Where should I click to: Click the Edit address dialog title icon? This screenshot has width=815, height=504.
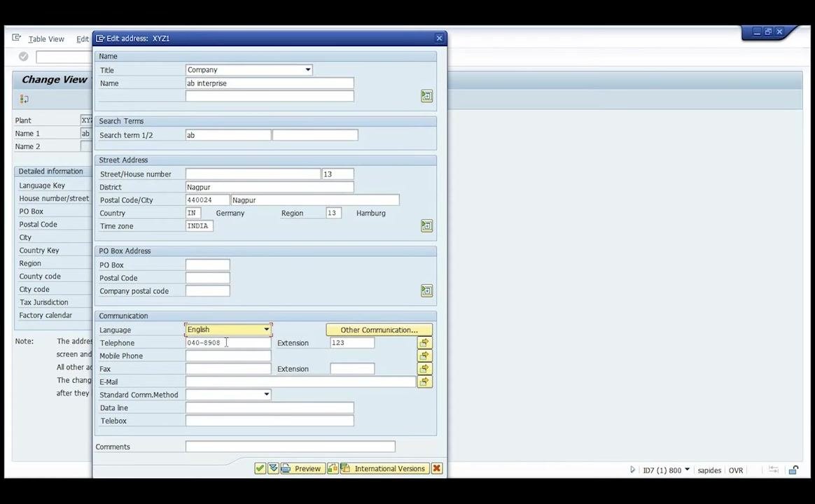coord(100,38)
